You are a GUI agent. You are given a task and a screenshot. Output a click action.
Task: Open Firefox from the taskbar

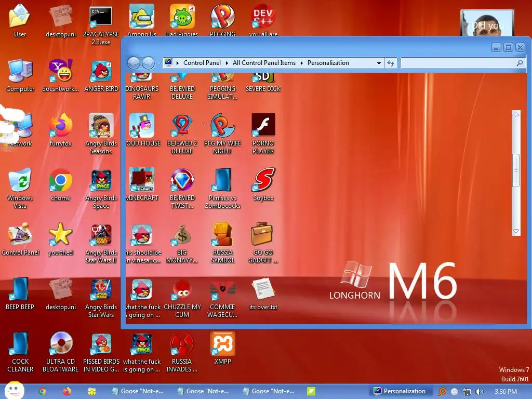tap(67, 391)
